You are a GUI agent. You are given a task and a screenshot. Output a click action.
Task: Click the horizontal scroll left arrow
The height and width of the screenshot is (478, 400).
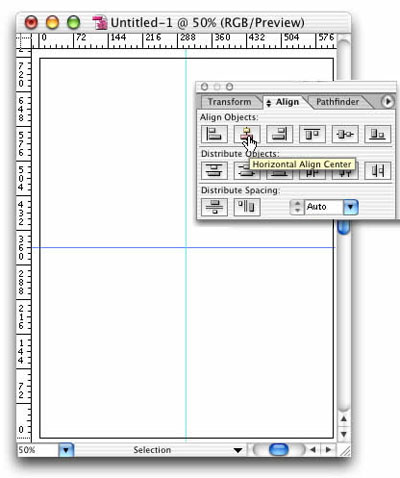(x=313, y=450)
